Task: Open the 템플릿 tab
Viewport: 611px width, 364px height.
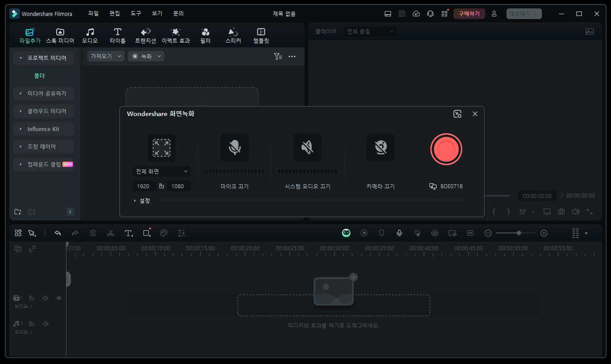Action: [x=261, y=36]
